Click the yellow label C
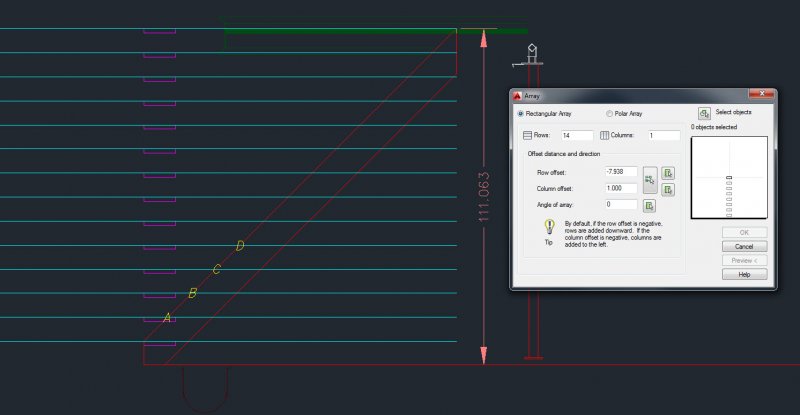This screenshot has height=415, width=800. [x=217, y=269]
